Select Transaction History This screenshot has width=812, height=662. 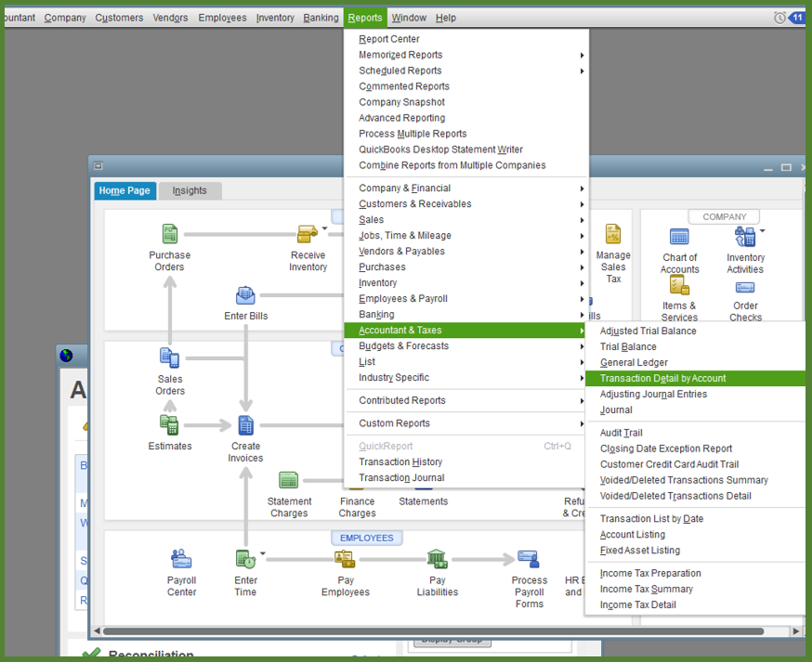coord(400,461)
